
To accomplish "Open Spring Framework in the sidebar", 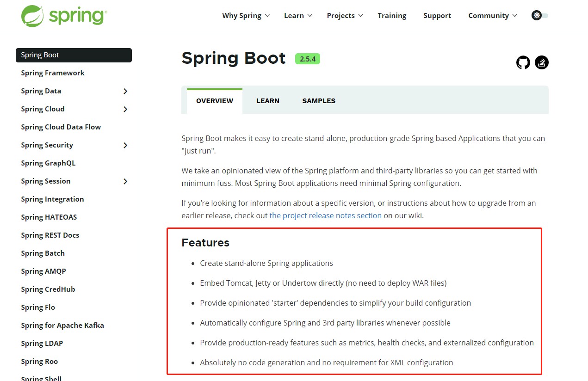I will pyautogui.click(x=53, y=73).
